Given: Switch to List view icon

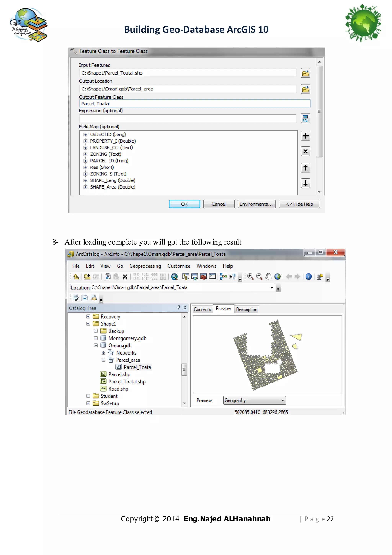Looking at the screenshot, I should (145, 277).
